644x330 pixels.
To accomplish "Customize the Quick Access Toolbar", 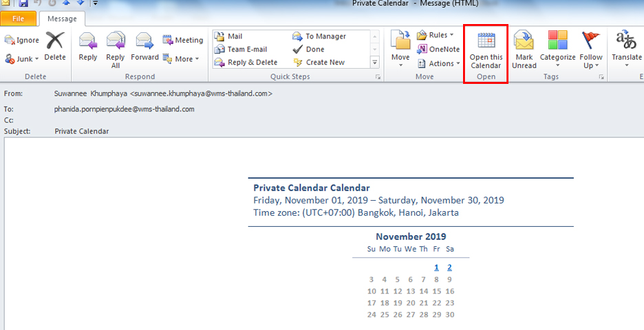I will [95, 3].
